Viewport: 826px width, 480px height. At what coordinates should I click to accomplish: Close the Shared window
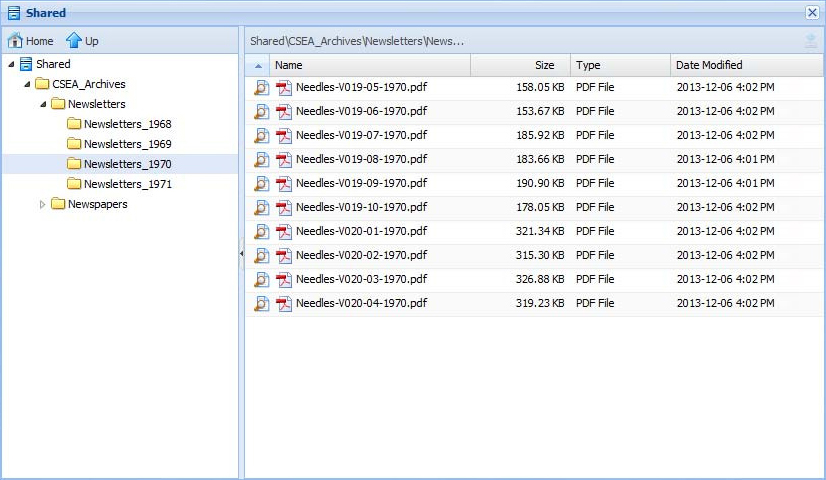[812, 13]
